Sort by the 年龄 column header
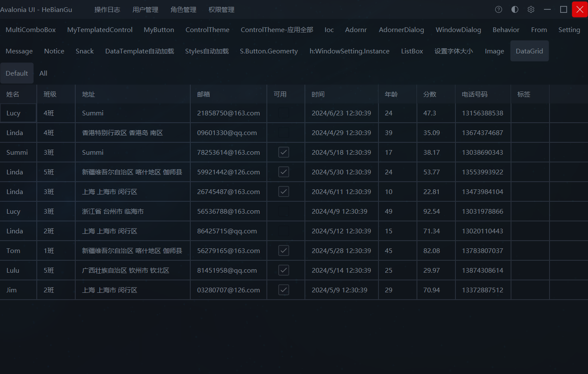The width and height of the screenshot is (588, 374). 398,94
